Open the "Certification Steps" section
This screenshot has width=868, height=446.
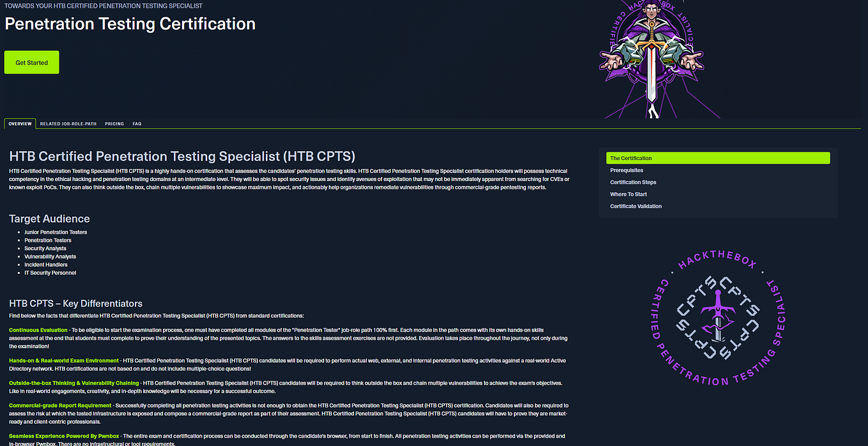click(633, 182)
